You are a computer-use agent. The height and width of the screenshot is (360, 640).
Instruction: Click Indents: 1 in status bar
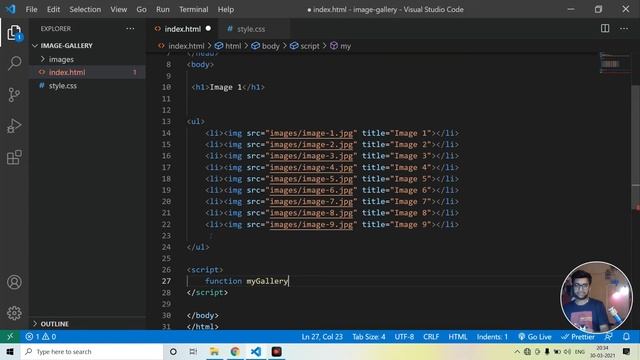(492, 337)
